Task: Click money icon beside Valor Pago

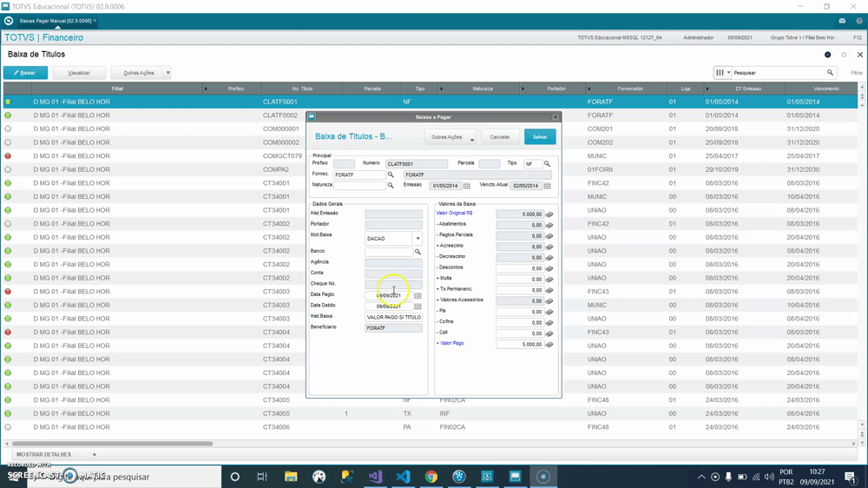Action: tap(549, 345)
